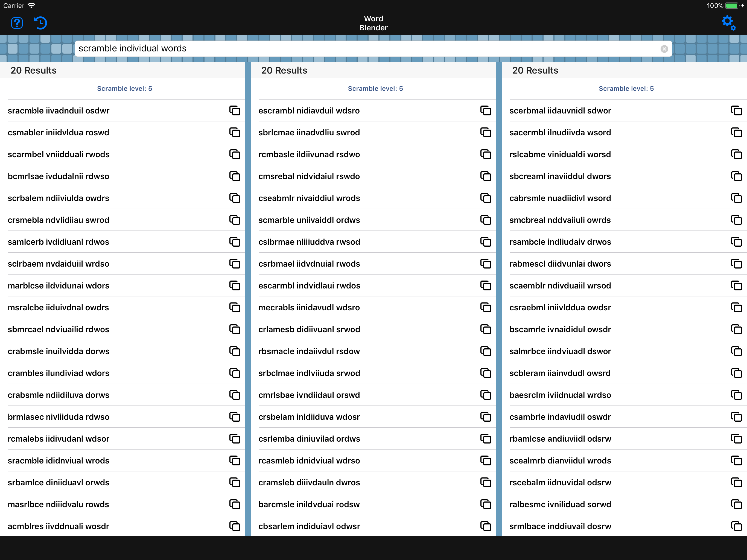
Task: Copy 'bcmrlsae ivdudalnii rdwso' result
Action: click(235, 176)
